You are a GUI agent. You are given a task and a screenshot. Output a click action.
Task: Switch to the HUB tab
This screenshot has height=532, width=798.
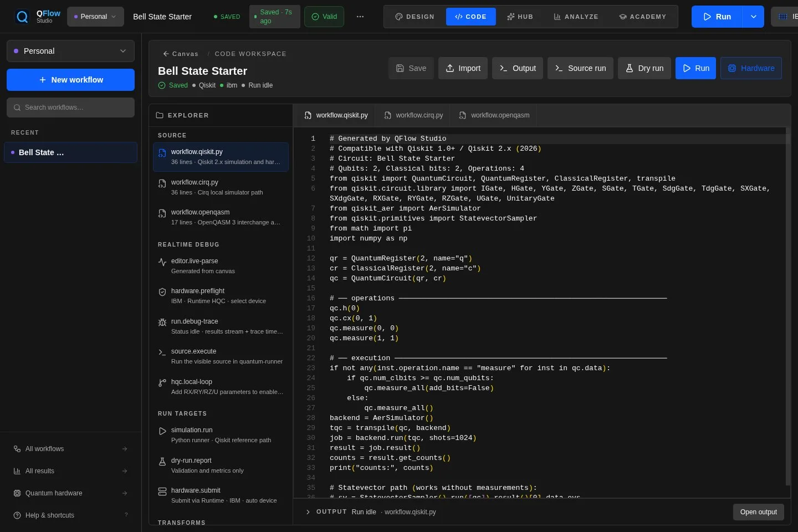click(x=520, y=17)
